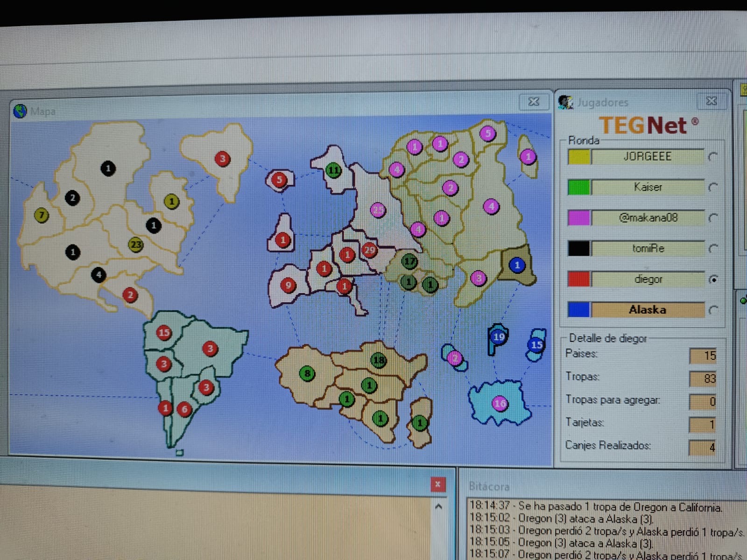Viewport: 747px width, 560px height.
Task: Close the Mapa window
Action: coord(533,102)
